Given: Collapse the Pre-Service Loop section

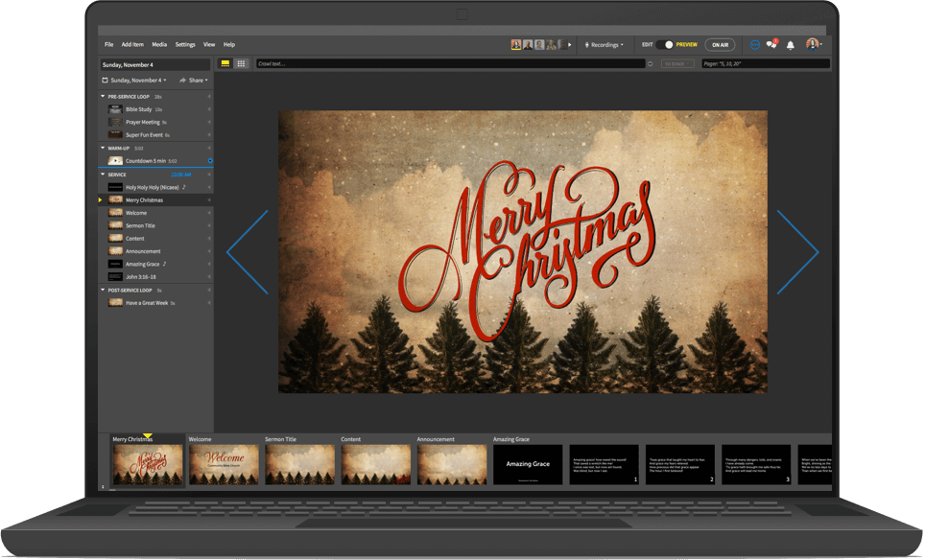Looking at the screenshot, I should [104, 97].
